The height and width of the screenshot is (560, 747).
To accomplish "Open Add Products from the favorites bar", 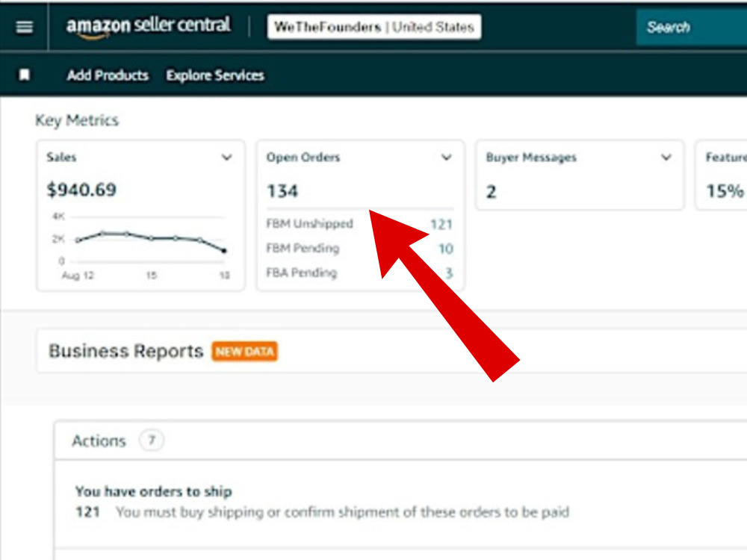I will point(108,75).
